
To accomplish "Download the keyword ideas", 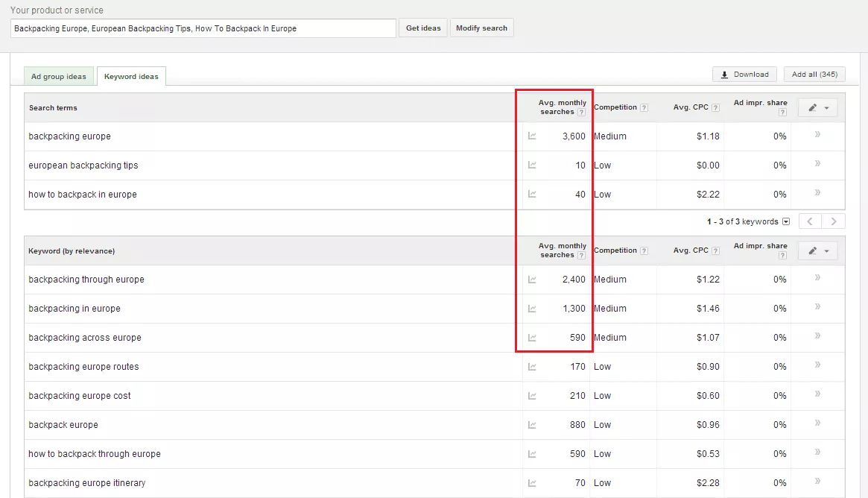I will [744, 75].
